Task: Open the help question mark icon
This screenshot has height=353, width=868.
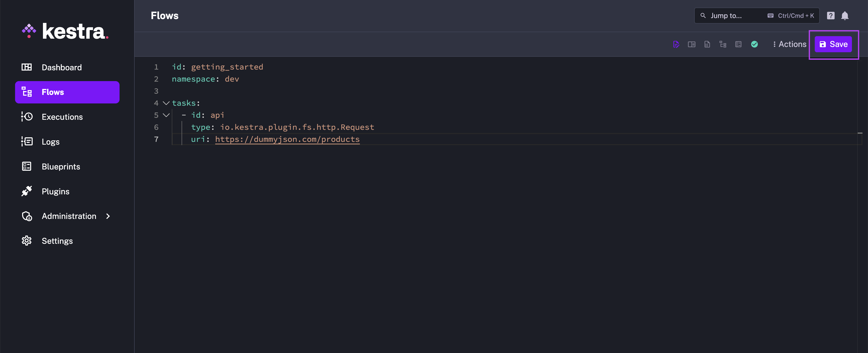Action: pos(831,16)
